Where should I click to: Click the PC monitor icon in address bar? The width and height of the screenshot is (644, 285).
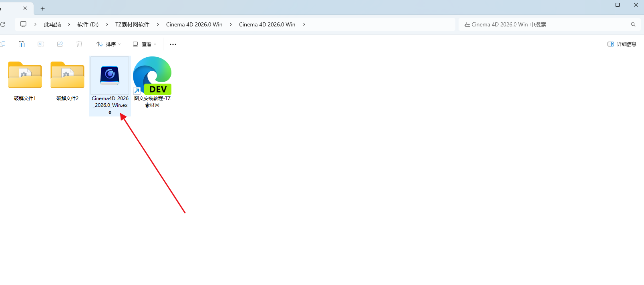(23, 24)
